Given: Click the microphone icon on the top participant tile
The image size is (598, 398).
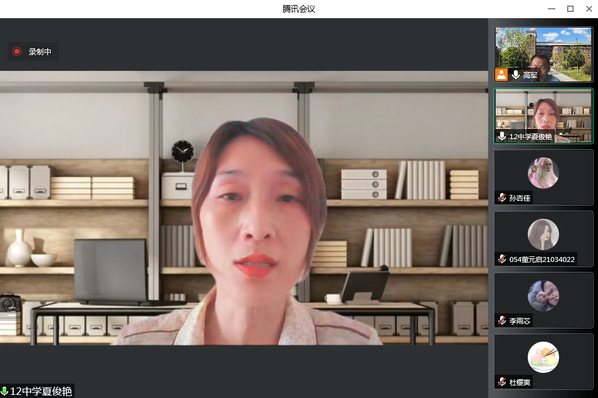Looking at the screenshot, I should tap(515, 75).
